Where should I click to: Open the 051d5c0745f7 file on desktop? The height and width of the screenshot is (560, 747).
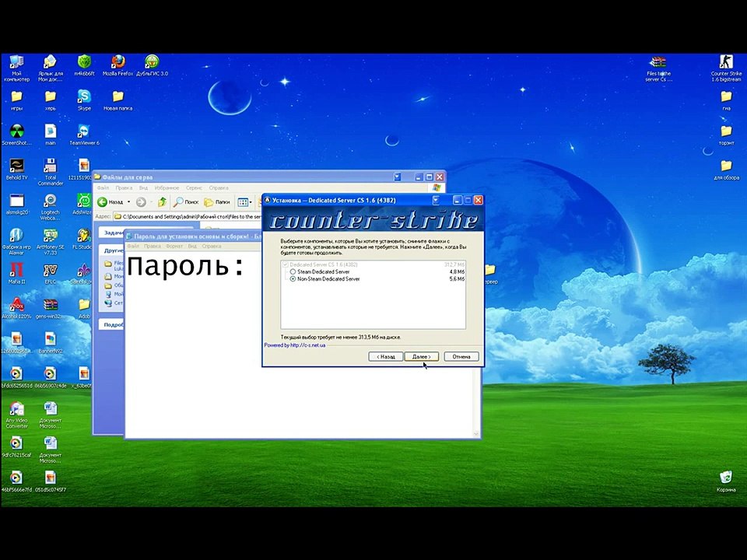[x=51, y=481]
